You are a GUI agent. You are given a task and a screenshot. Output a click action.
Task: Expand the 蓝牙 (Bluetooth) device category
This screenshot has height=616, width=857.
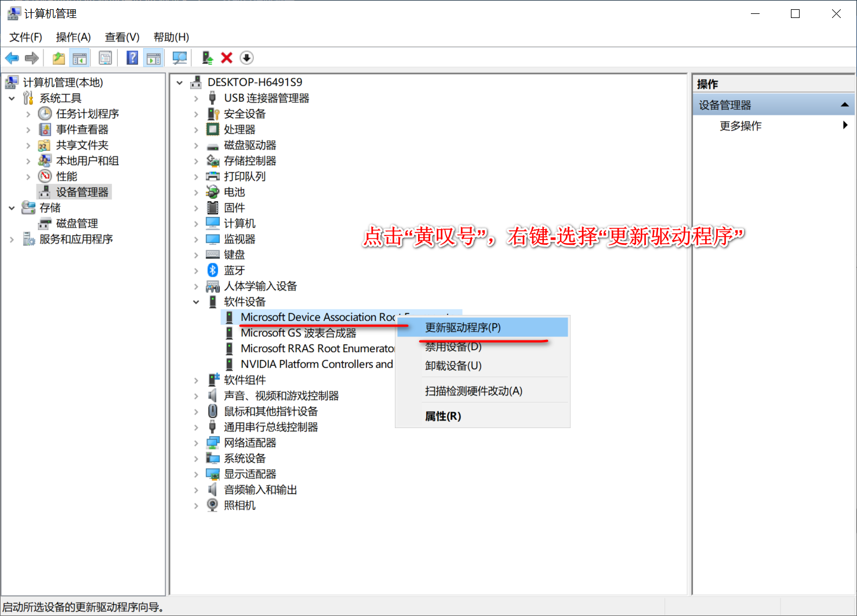click(196, 270)
